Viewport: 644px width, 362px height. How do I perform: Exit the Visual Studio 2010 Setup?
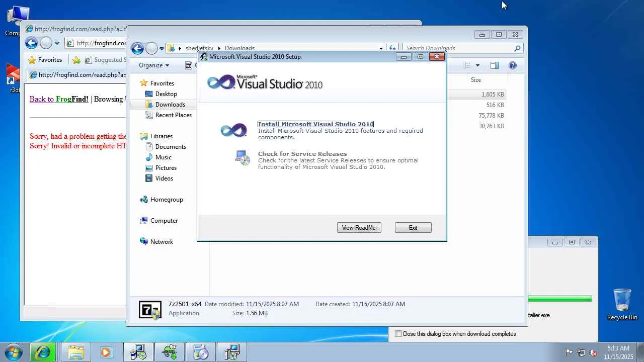pos(413,228)
